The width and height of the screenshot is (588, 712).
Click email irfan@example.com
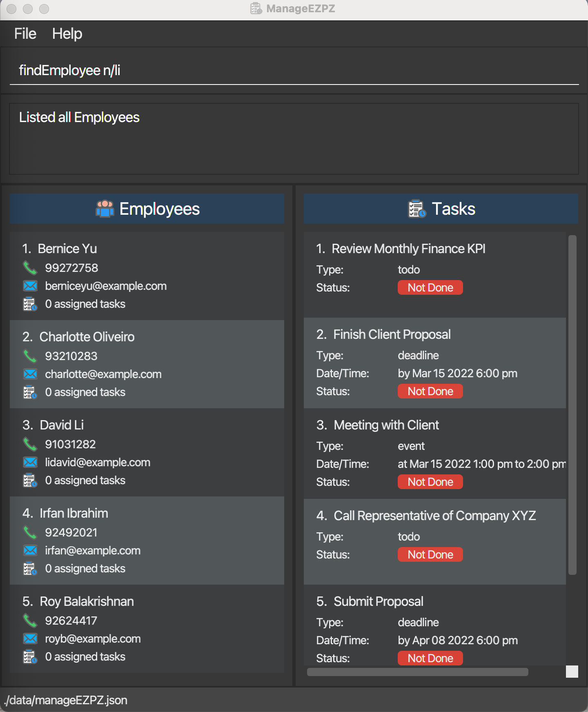tap(93, 550)
